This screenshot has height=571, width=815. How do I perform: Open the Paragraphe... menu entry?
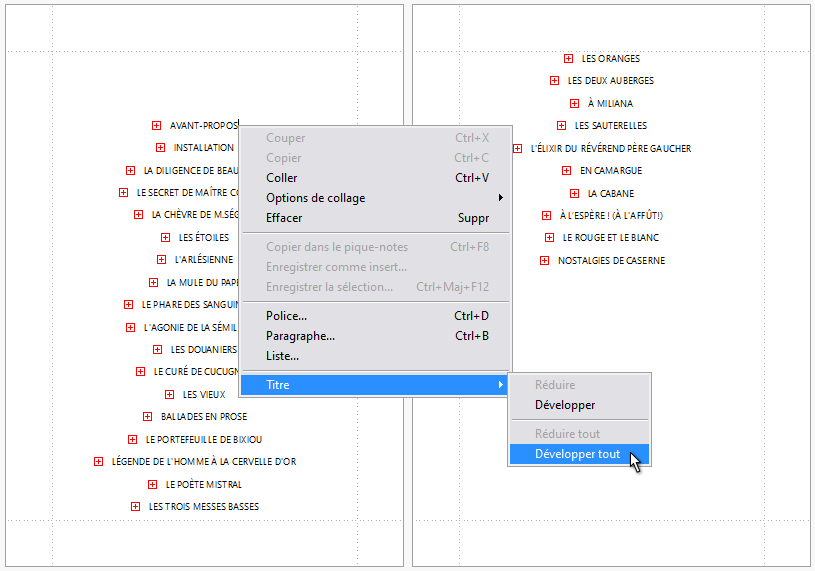[300, 336]
